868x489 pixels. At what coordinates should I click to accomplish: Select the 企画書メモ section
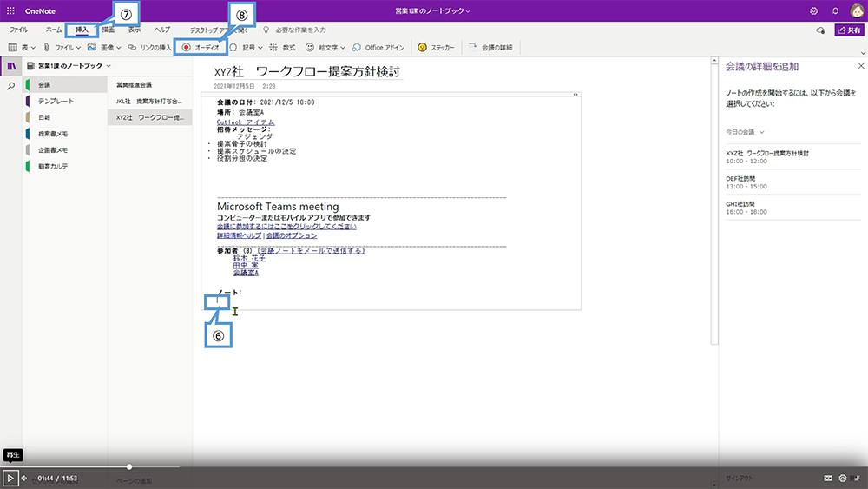(65, 150)
